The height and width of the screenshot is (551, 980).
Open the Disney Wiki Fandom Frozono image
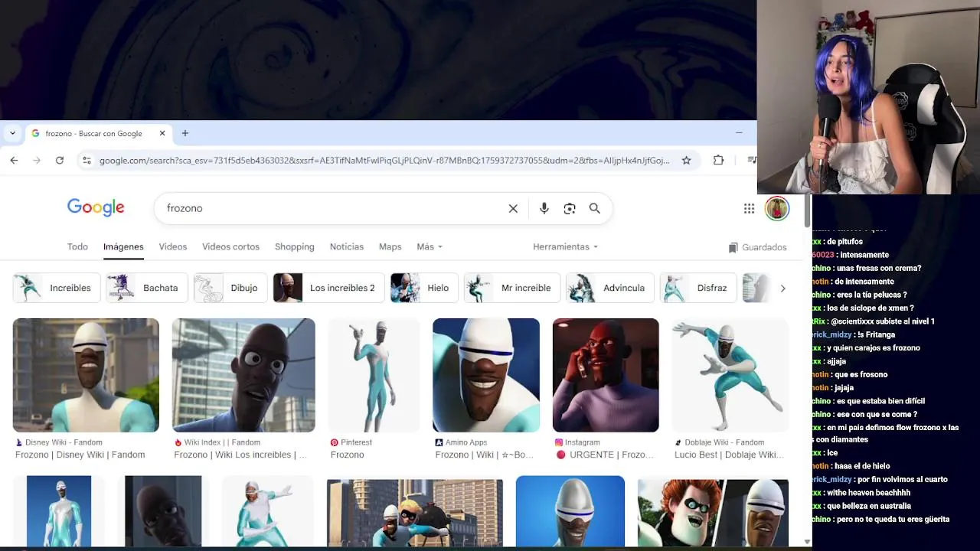pos(86,375)
